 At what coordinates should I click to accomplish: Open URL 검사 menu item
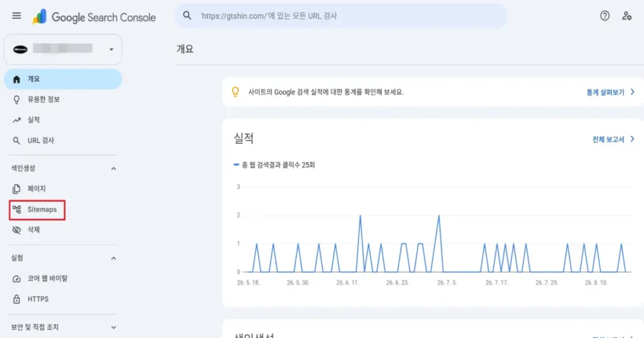point(63,141)
